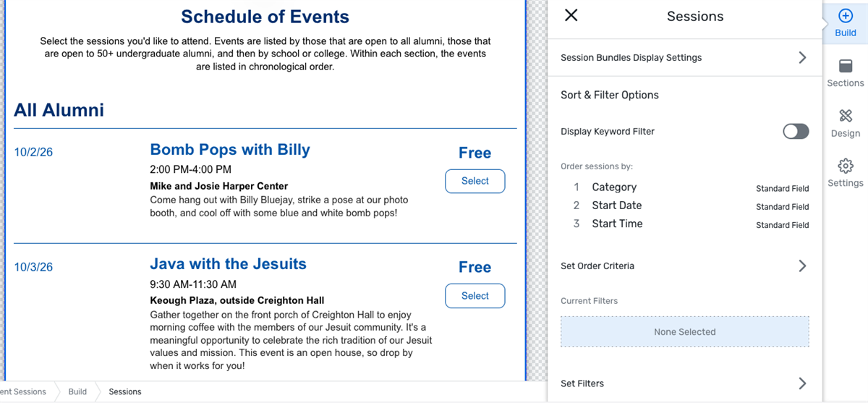Click the Sessions breadcrumb item
This screenshot has height=403, width=868.
pyautogui.click(x=125, y=391)
